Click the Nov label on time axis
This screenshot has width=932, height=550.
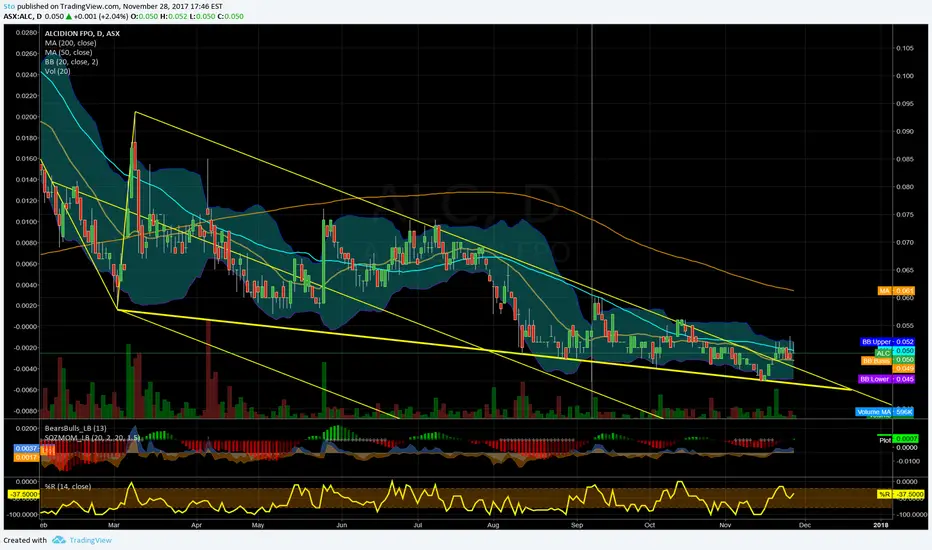725,525
